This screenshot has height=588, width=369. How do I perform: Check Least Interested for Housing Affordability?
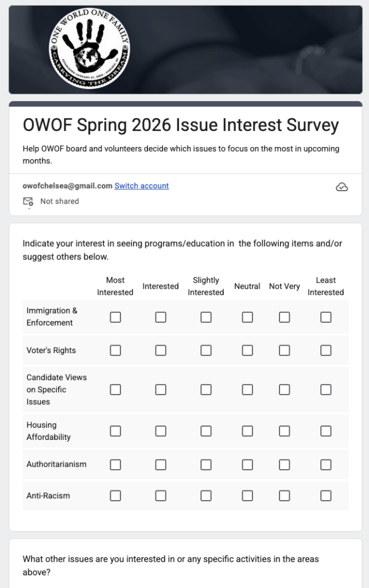[x=326, y=431]
